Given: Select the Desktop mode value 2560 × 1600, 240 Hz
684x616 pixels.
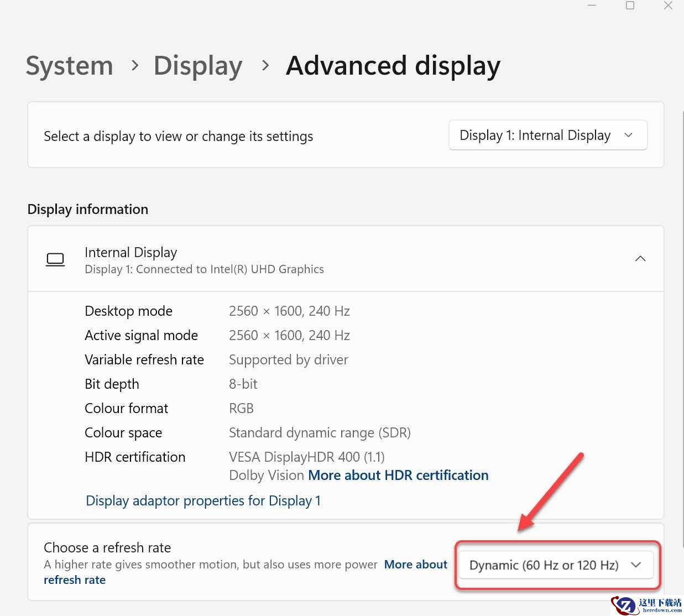Looking at the screenshot, I should pyautogui.click(x=289, y=311).
